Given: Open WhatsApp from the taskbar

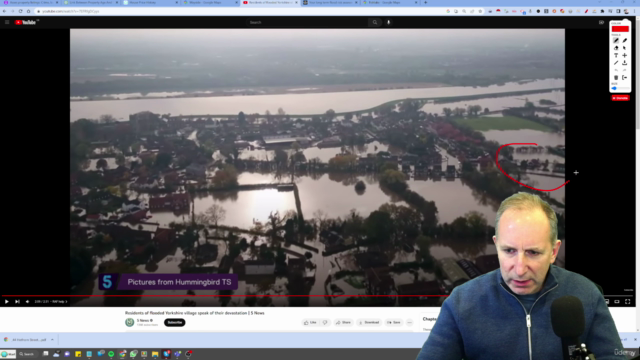Looking at the screenshot, I should pos(133,354).
